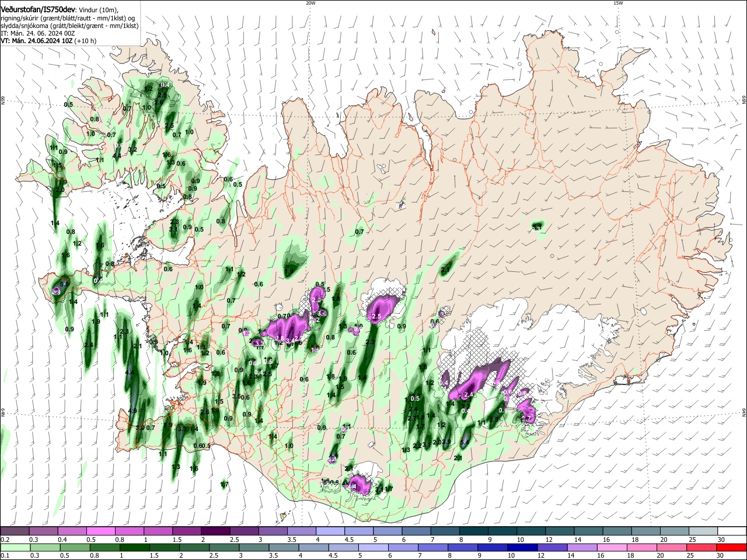This screenshot has width=747, height=560.
Task: Click the 5.4 rainfall value on the map
Action: pos(465,443)
